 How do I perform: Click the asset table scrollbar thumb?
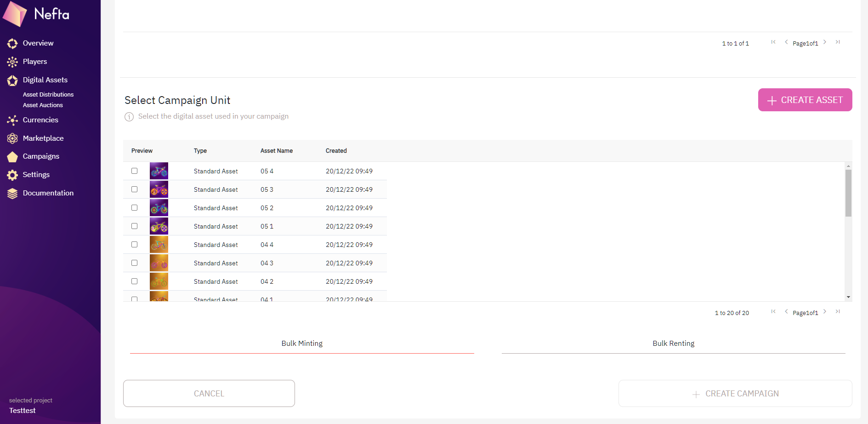coord(848,193)
